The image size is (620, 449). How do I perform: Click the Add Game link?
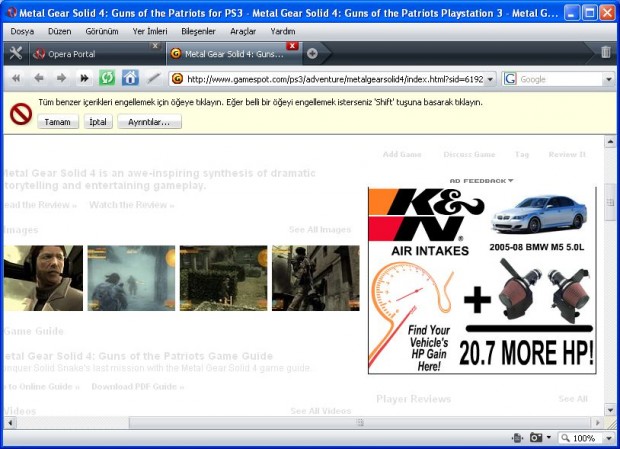tap(402, 155)
